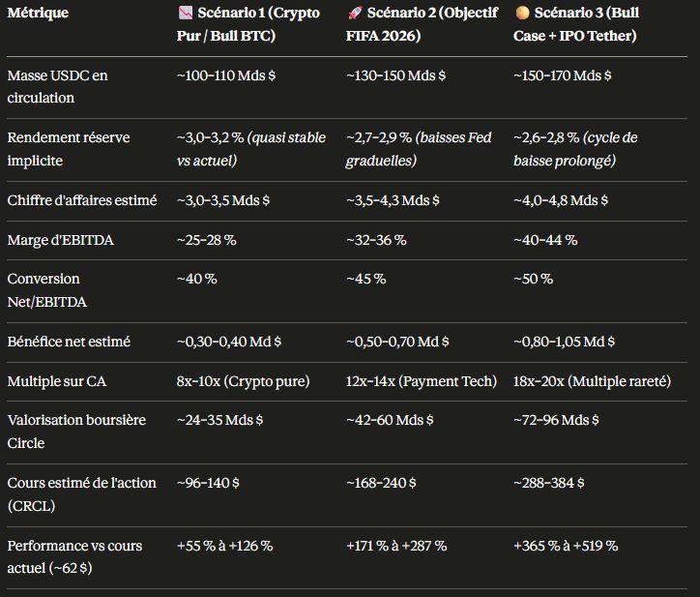
Task: Select the Bénéfice net estimé label
Action: click(x=70, y=342)
